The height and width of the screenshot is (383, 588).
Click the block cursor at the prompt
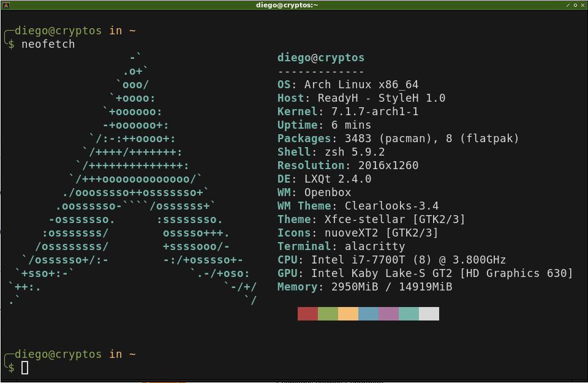pos(24,368)
